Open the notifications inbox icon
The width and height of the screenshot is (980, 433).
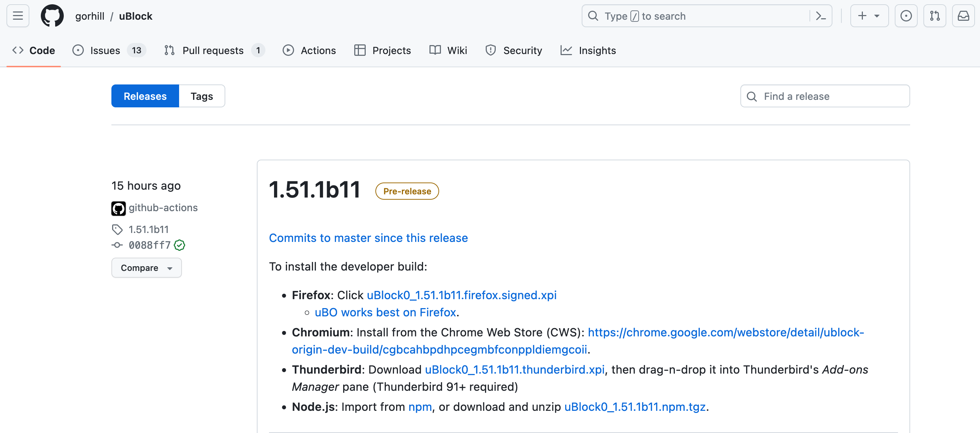(x=963, y=16)
